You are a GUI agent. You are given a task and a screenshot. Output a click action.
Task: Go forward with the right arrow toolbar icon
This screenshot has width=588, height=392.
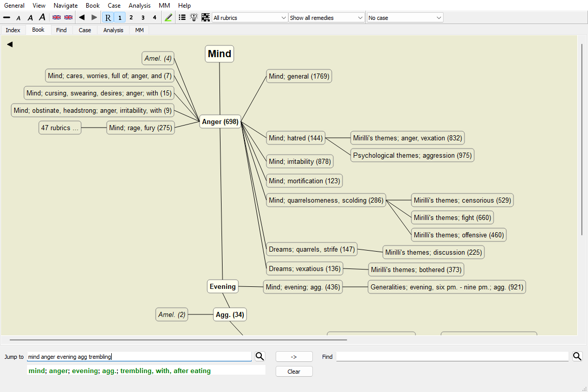[x=94, y=17]
